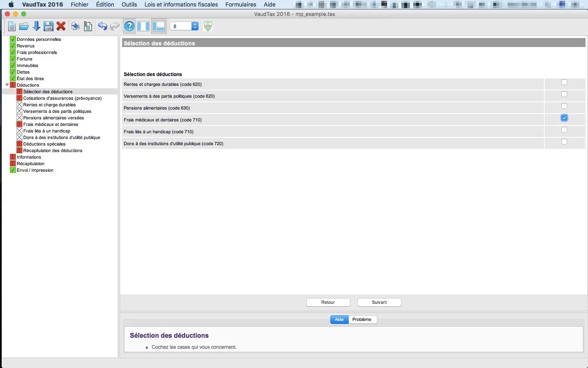Open Déductions spéciales
This screenshot has height=368, width=588.
coord(45,144)
